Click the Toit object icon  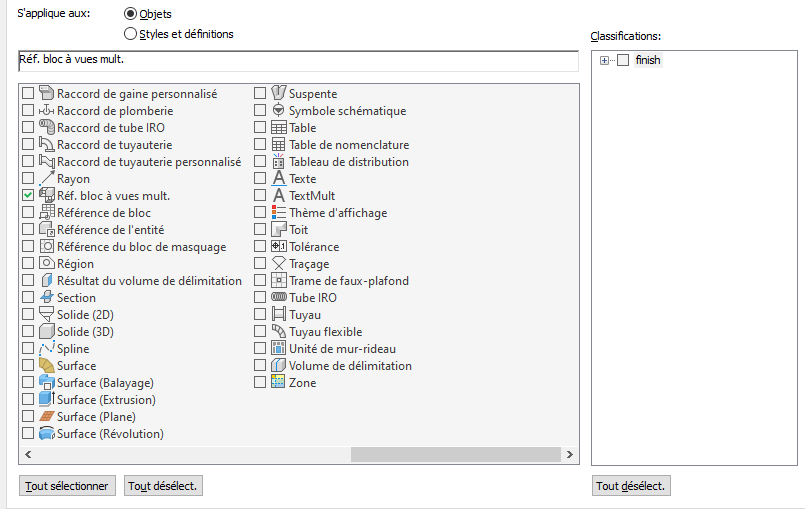279,230
